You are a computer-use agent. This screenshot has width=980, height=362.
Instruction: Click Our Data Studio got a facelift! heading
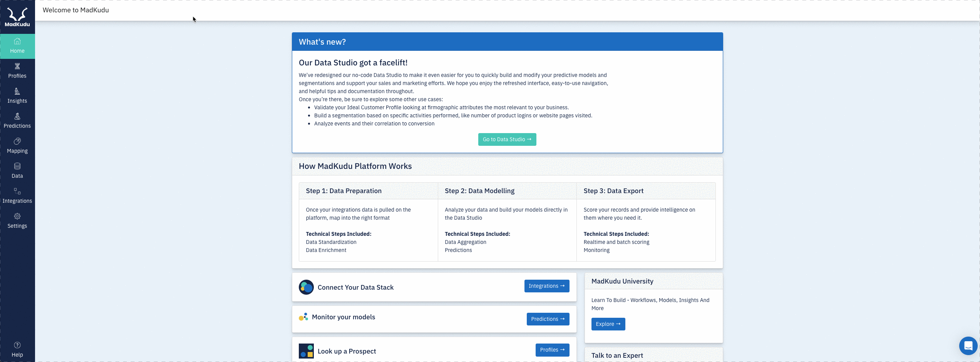pyautogui.click(x=353, y=63)
